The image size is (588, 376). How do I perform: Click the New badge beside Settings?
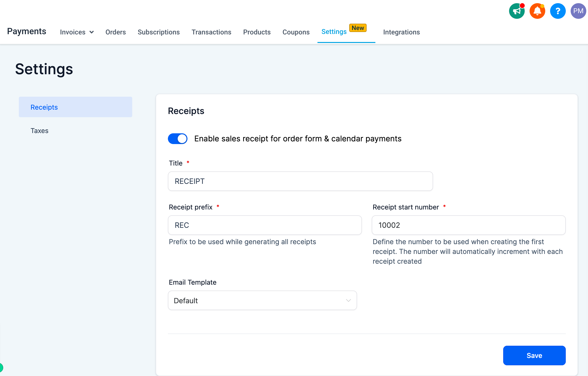(358, 28)
